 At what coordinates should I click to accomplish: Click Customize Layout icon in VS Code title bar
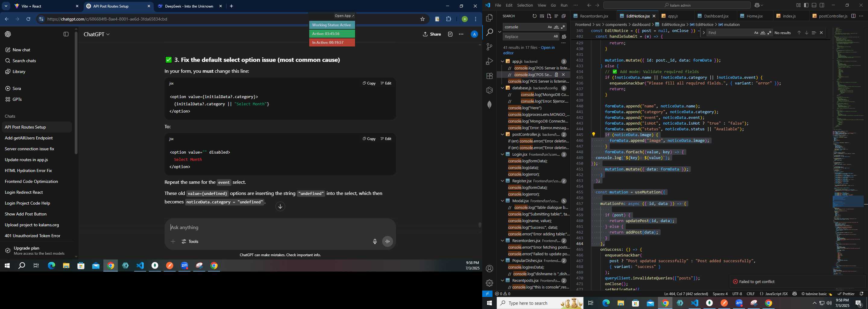click(798, 5)
